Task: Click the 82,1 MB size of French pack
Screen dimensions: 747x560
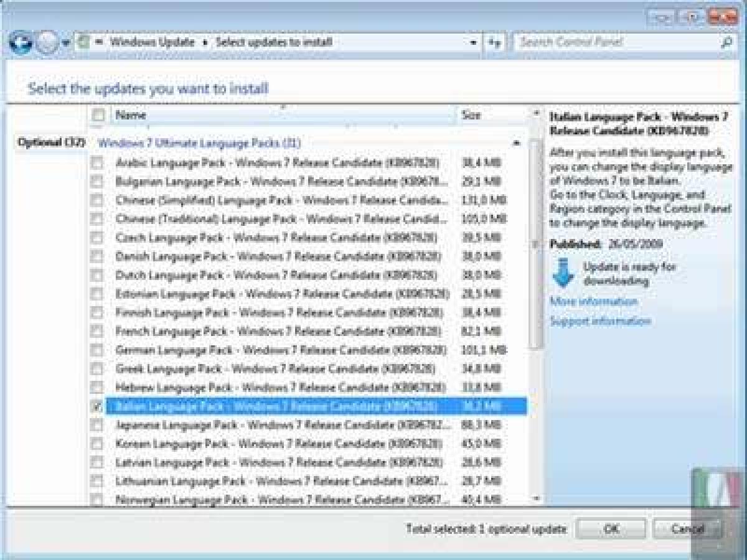Action: [x=481, y=331]
